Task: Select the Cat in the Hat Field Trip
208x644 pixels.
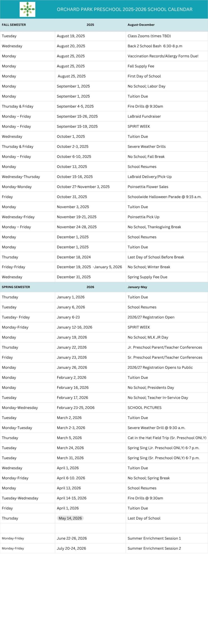Action: pos(167,438)
